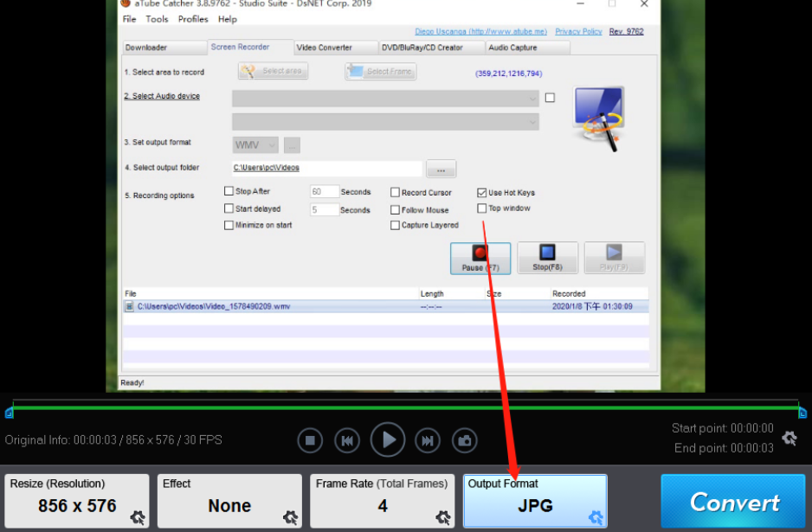Click the Stop After seconds field
The image size is (812, 532).
pos(325,192)
